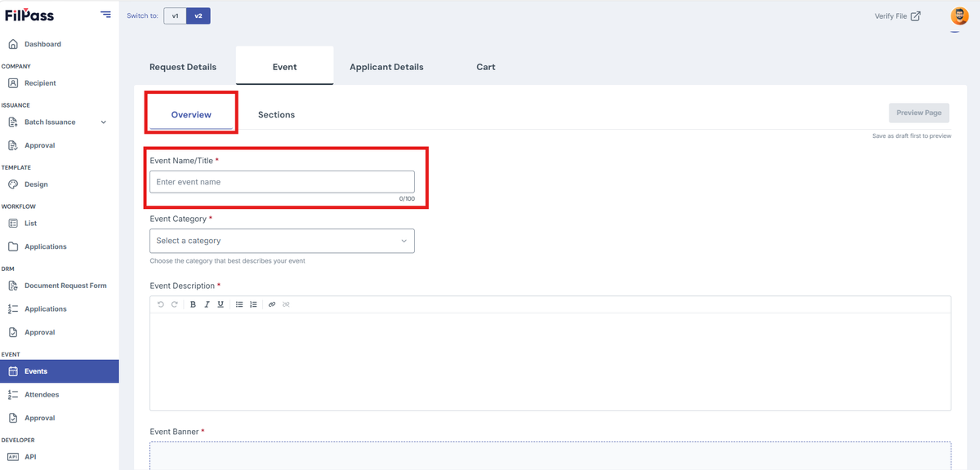Click the redo icon in description editor
The height and width of the screenshot is (470, 980).
tap(174, 304)
